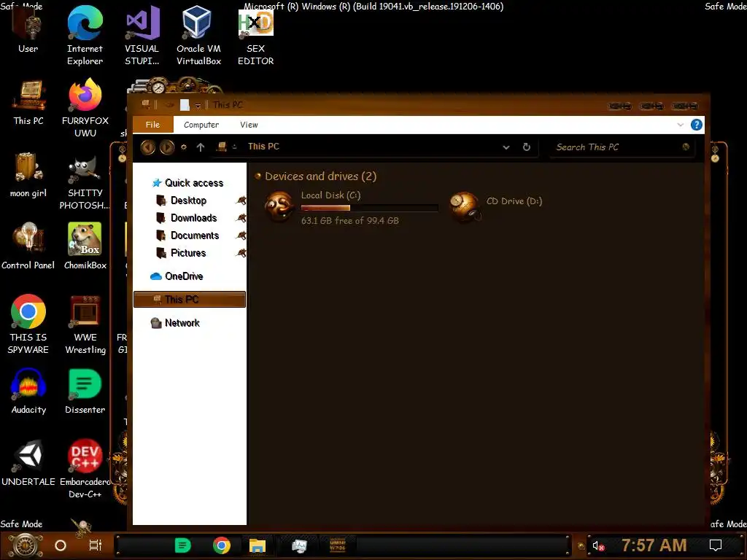The image size is (747, 560).
Task: Open Audacity desktop icon
Action: click(x=28, y=392)
